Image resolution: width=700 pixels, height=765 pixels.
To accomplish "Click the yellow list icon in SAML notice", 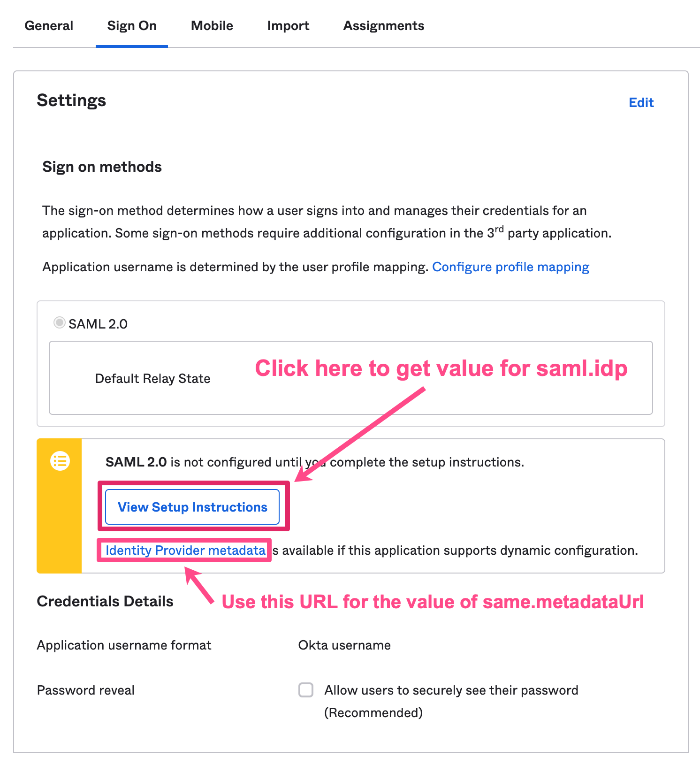I will click(x=60, y=461).
